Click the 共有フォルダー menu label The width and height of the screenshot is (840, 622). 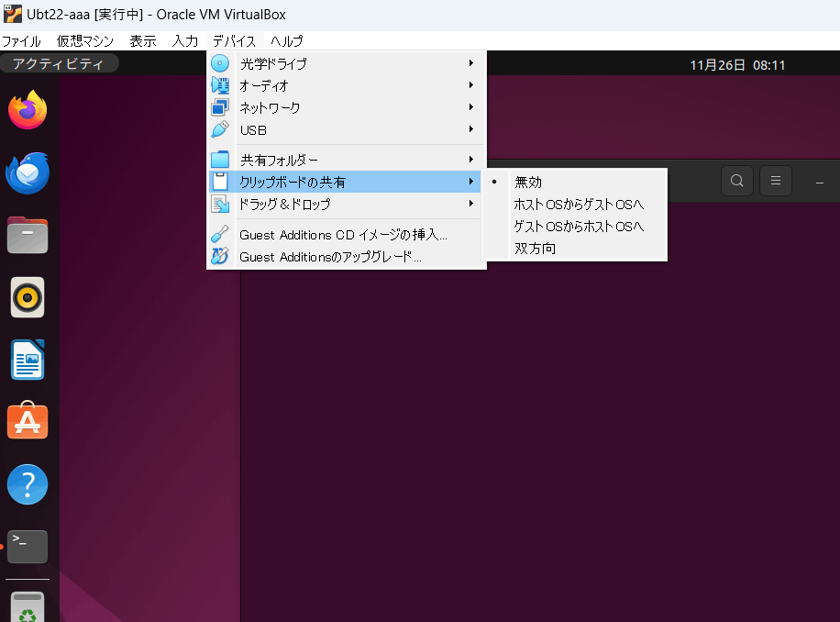pos(279,161)
